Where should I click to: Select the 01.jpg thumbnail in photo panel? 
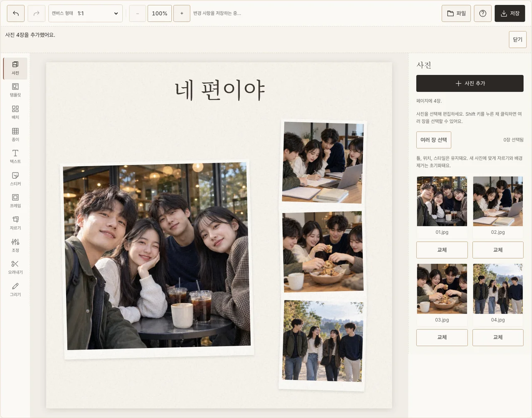[x=442, y=201]
